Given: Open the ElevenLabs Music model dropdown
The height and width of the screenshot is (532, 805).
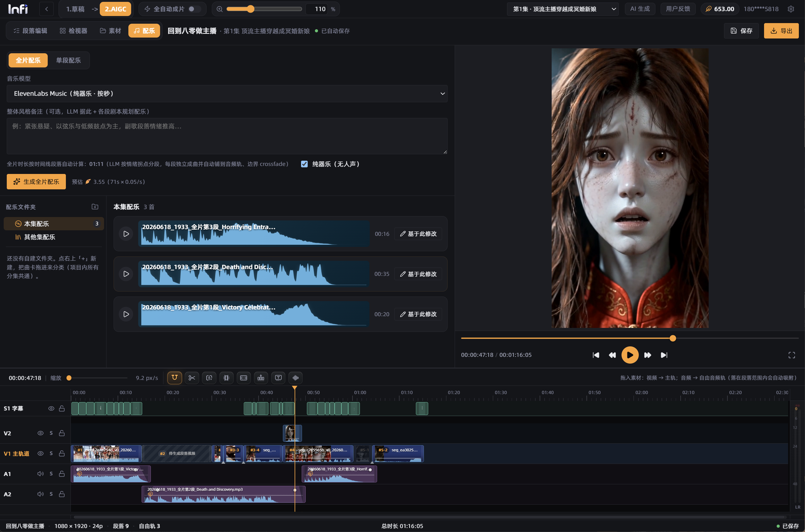Looking at the screenshot, I should 227,94.
